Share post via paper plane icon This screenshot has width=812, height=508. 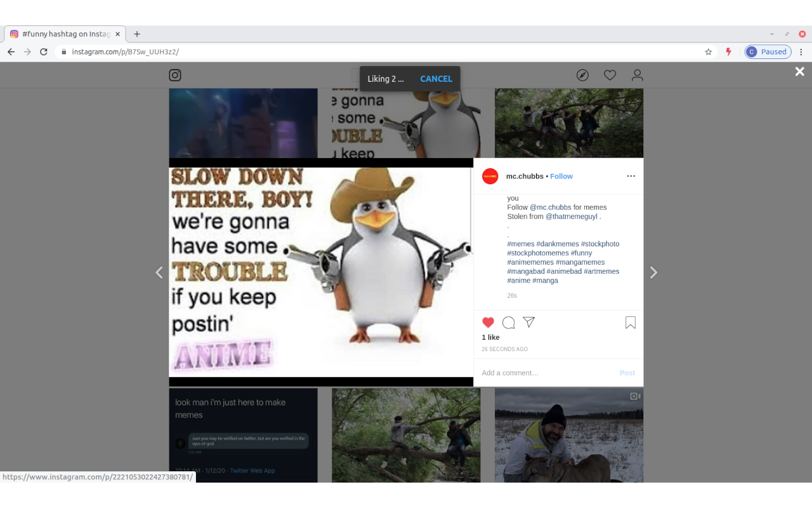pos(528,322)
